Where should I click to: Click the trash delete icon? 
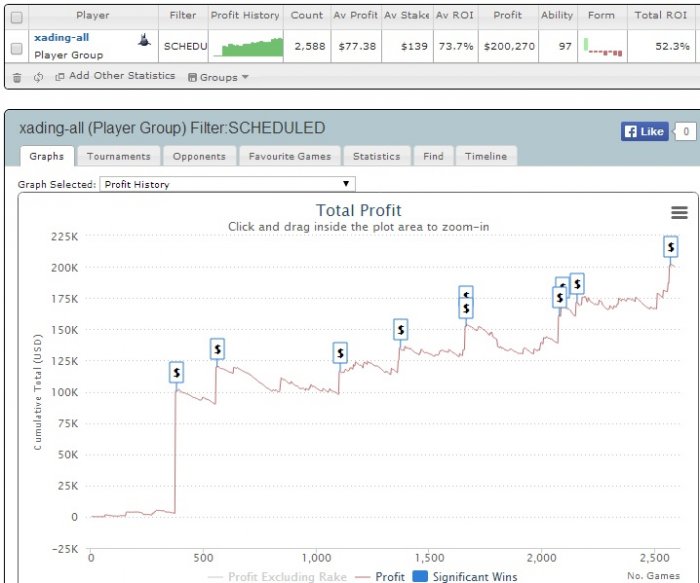coord(17,78)
